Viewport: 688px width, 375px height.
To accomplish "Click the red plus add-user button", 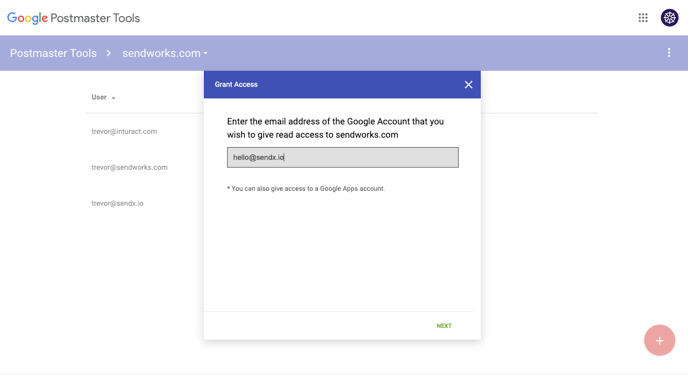I will (659, 340).
